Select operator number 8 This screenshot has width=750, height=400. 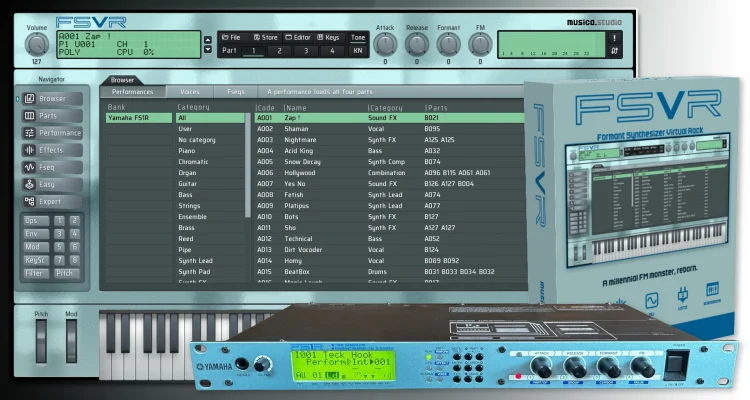tap(75, 260)
